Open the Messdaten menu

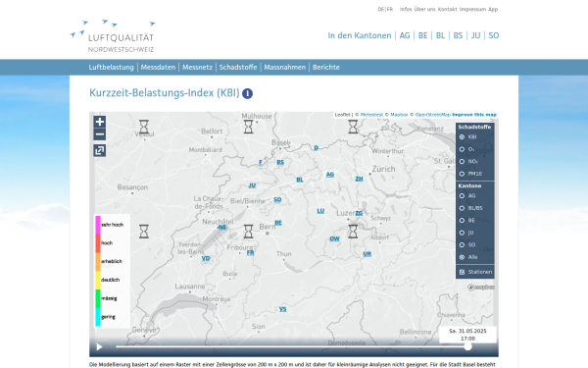coord(158,67)
